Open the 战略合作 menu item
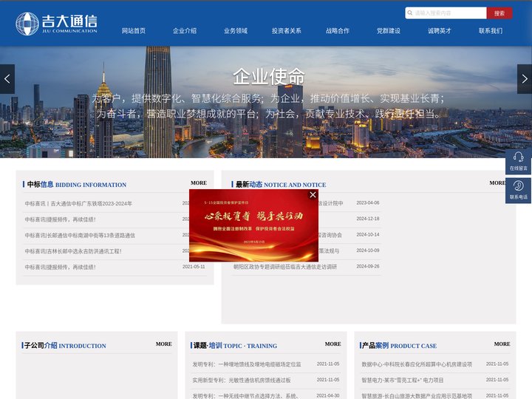The height and width of the screenshot is (399, 532). pyautogui.click(x=338, y=31)
